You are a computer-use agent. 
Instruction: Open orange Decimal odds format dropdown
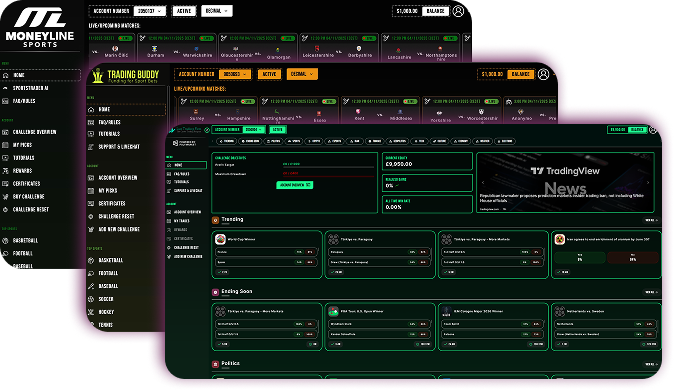point(302,74)
